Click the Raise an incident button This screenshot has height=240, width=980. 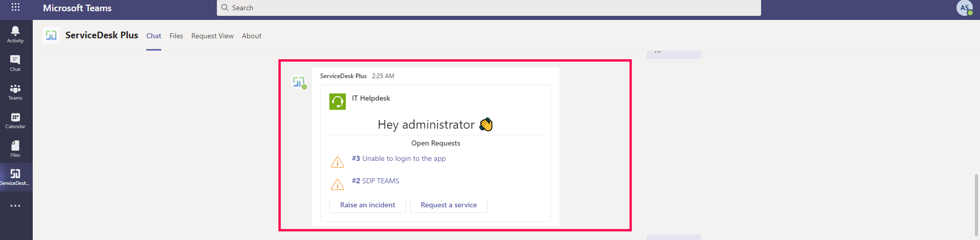tap(368, 205)
